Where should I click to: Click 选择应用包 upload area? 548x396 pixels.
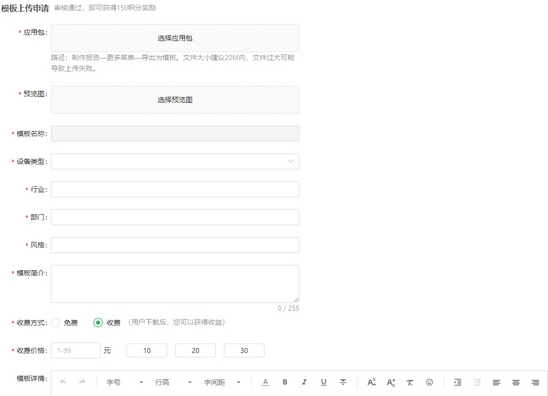coord(175,38)
